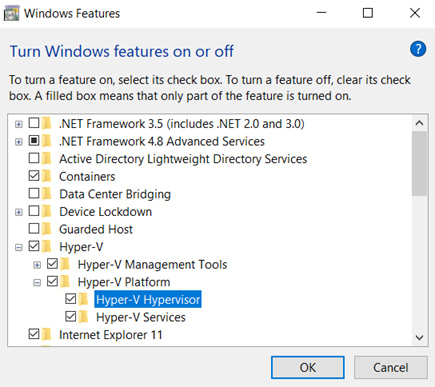
Task: Uncheck the Hyper-V Platform checkbox
Action: (x=52, y=281)
